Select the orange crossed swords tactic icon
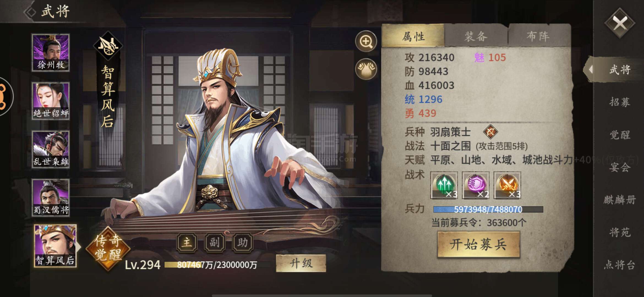 pyautogui.click(x=507, y=185)
